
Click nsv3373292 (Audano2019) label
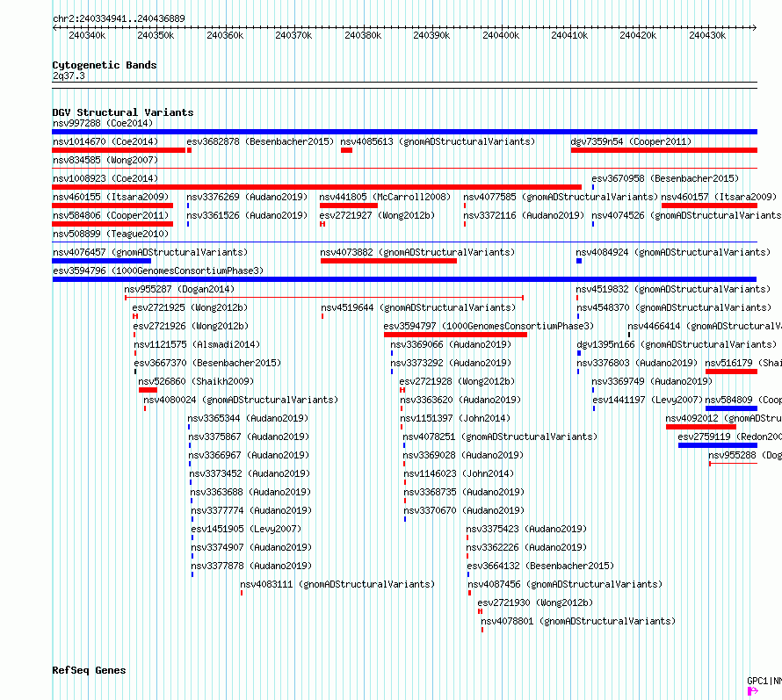(x=451, y=363)
